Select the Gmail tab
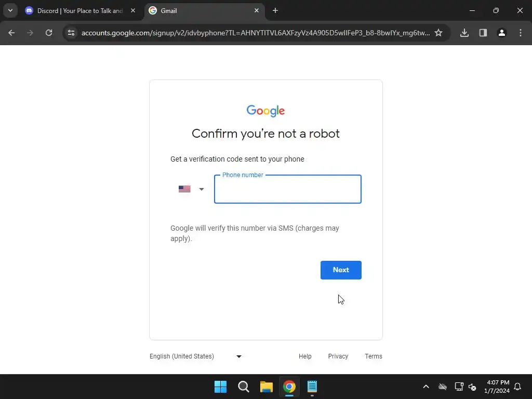 pyautogui.click(x=205, y=11)
